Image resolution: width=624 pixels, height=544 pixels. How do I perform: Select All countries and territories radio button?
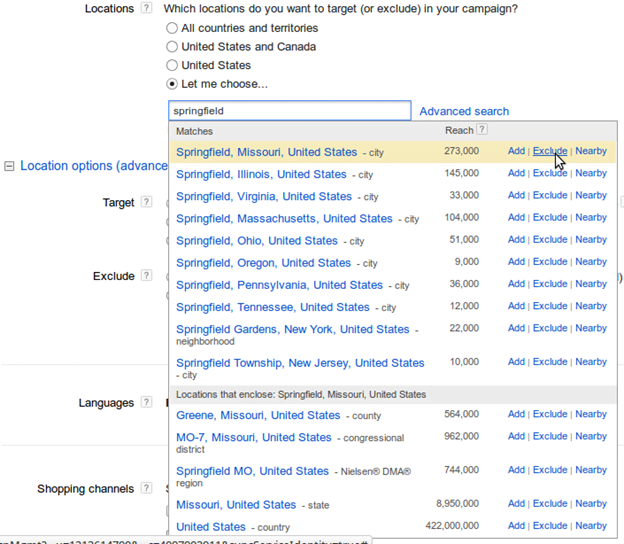pyautogui.click(x=172, y=28)
